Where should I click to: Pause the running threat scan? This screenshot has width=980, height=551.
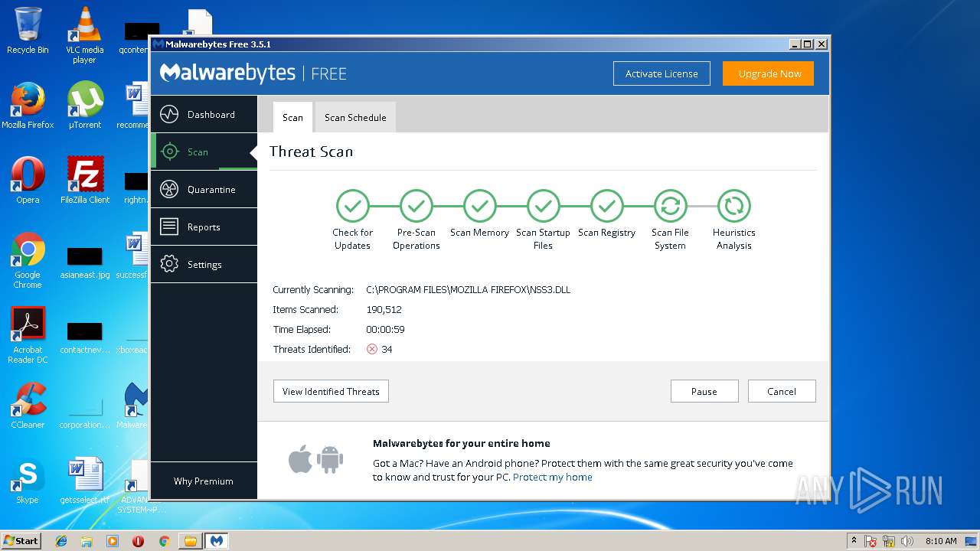pyautogui.click(x=704, y=391)
